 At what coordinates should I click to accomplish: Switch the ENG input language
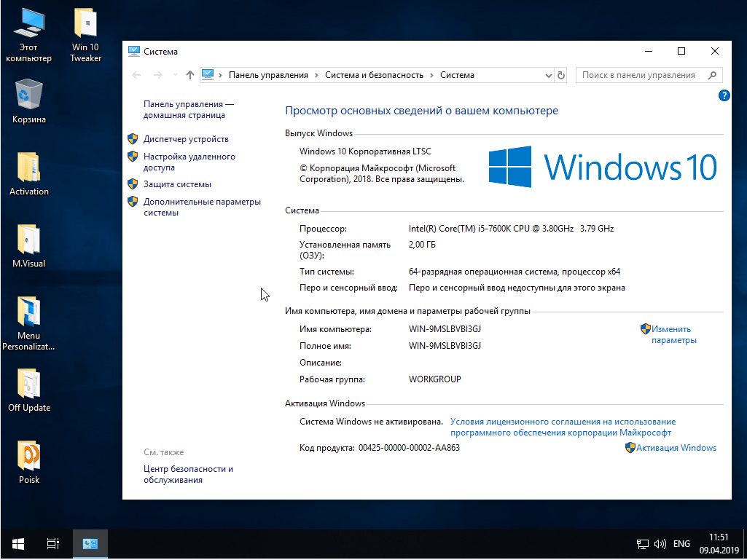681,544
